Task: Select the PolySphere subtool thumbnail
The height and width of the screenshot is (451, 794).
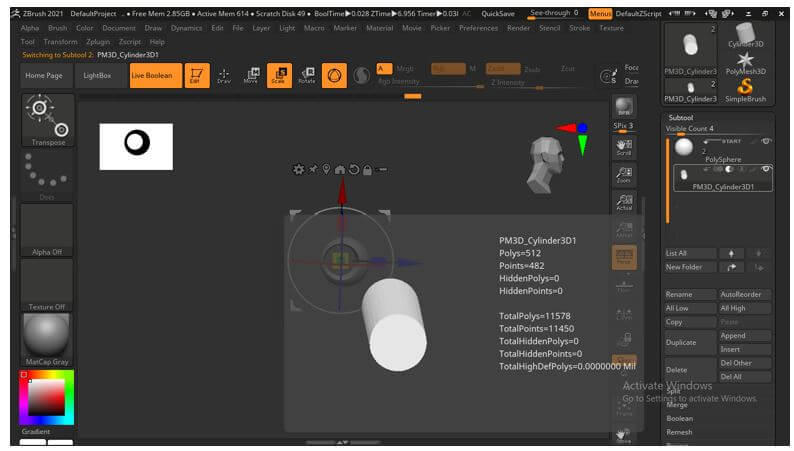Action: click(x=684, y=147)
